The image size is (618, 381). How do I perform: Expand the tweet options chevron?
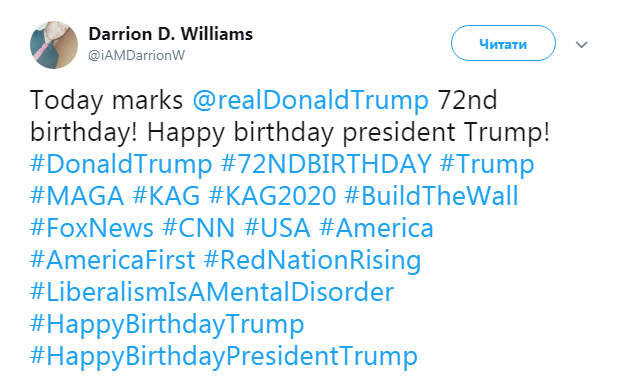click(x=581, y=45)
